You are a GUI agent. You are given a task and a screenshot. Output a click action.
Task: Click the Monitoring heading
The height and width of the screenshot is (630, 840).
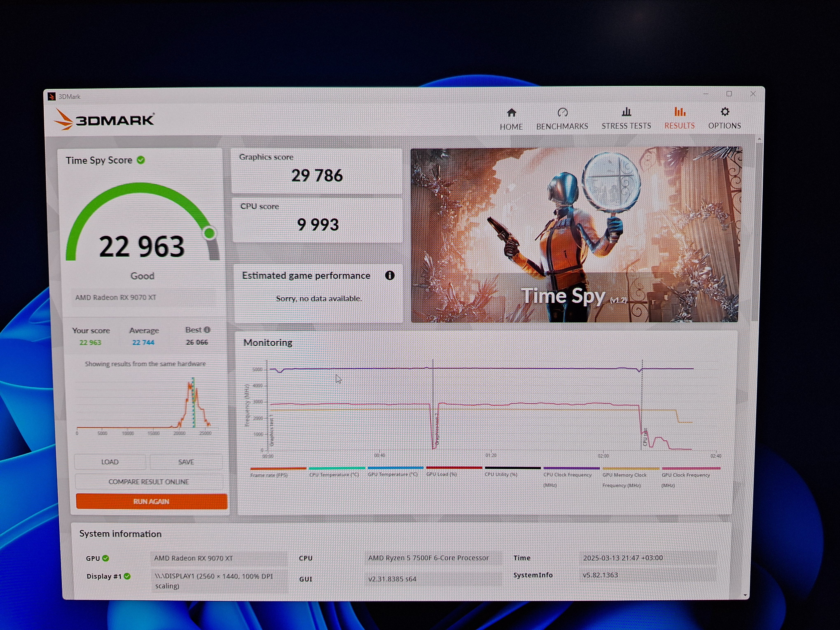[x=268, y=343]
